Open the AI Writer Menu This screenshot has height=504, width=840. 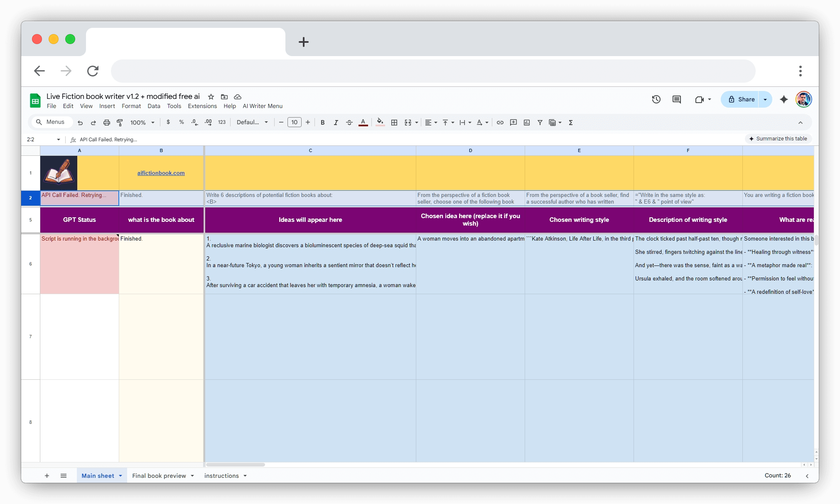point(263,106)
